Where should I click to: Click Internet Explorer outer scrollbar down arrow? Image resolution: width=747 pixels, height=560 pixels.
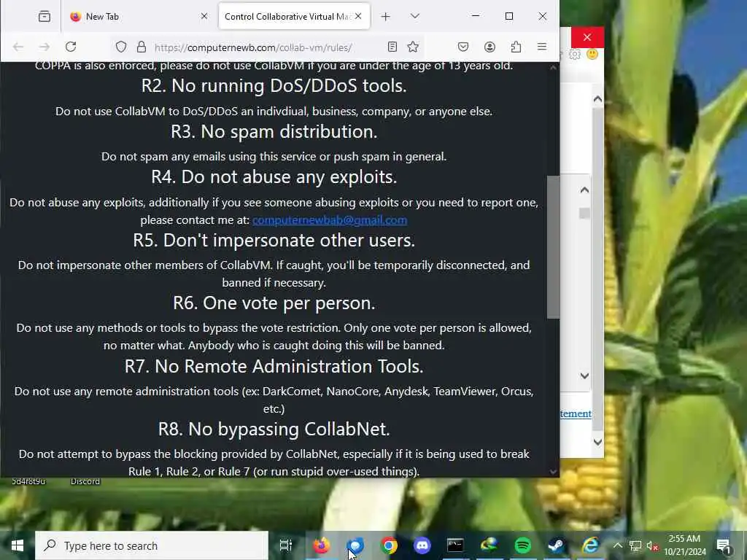(x=598, y=442)
